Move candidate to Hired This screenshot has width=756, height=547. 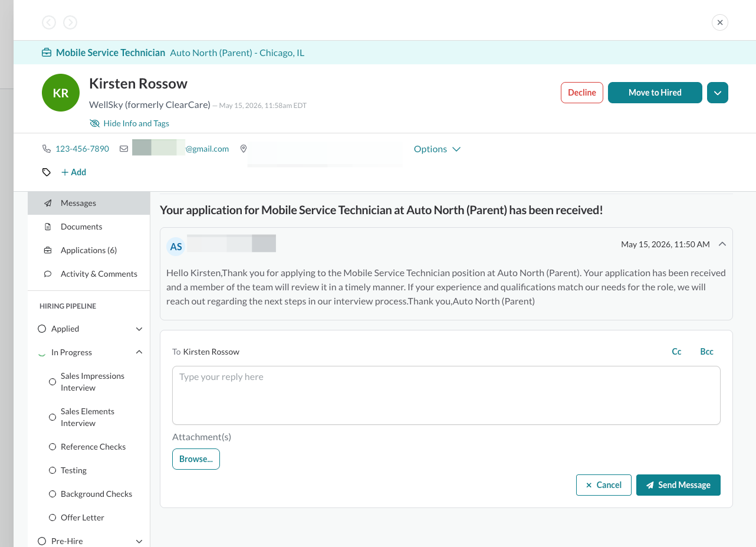point(655,93)
